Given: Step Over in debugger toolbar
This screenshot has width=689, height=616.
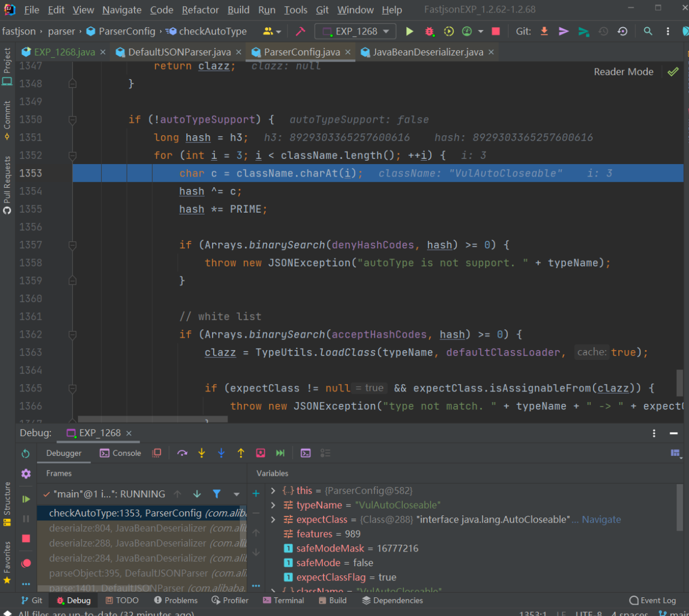Looking at the screenshot, I should tap(182, 453).
